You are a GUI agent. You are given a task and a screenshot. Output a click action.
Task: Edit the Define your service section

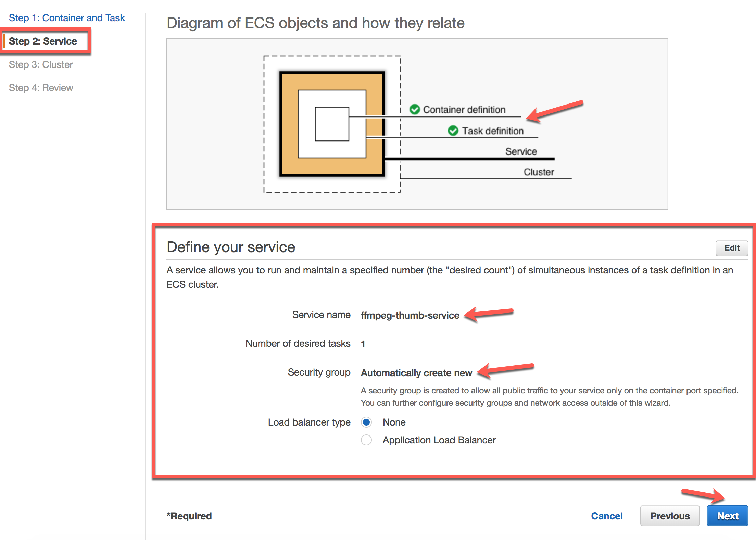point(732,248)
